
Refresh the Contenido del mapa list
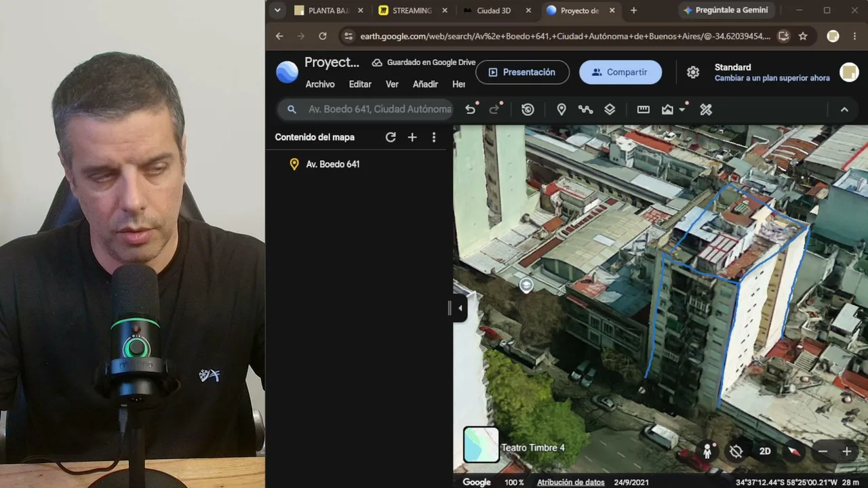tap(391, 137)
